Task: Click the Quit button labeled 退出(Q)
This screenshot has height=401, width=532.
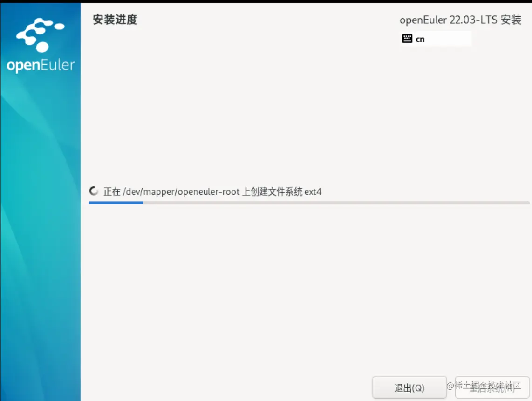Action: coord(409,387)
